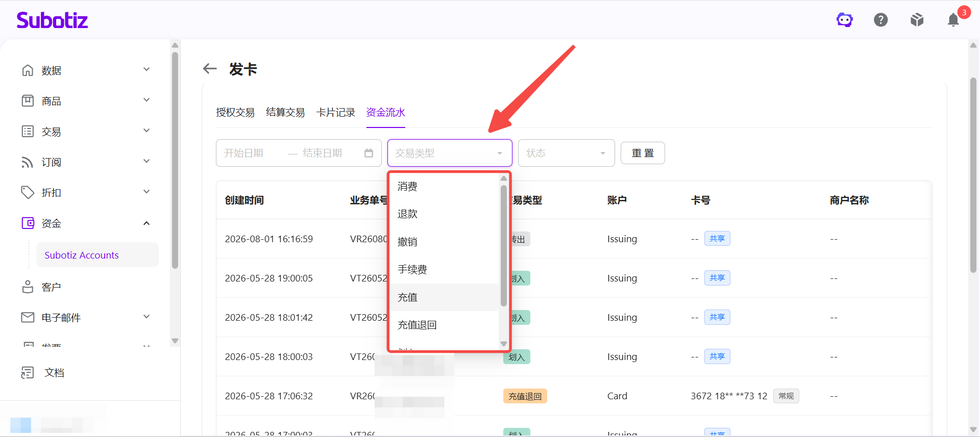Go back using the left arrow icon
The height and width of the screenshot is (437, 980).
click(210, 68)
